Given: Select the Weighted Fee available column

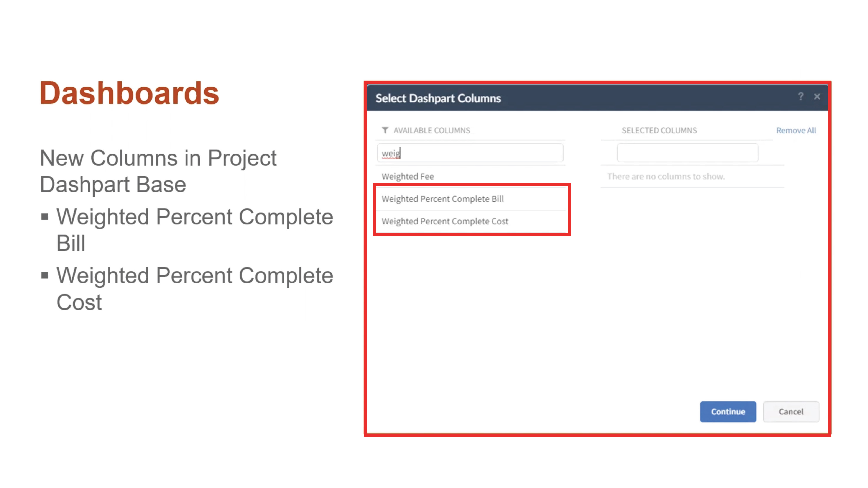Looking at the screenshot, I should point(407,176).
